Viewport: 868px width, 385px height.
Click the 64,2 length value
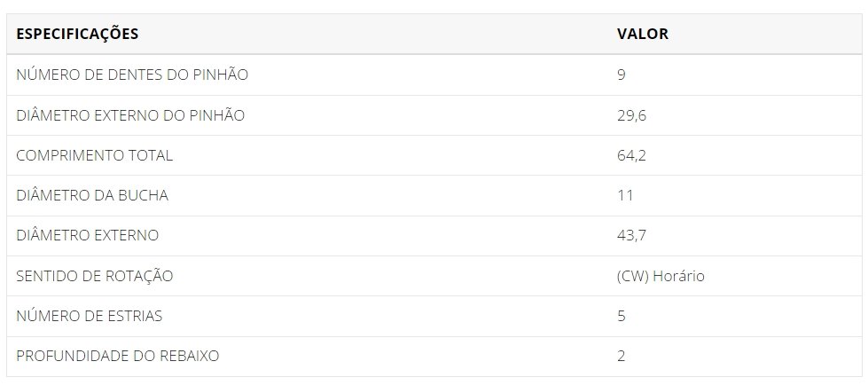(x=631, y=155)
